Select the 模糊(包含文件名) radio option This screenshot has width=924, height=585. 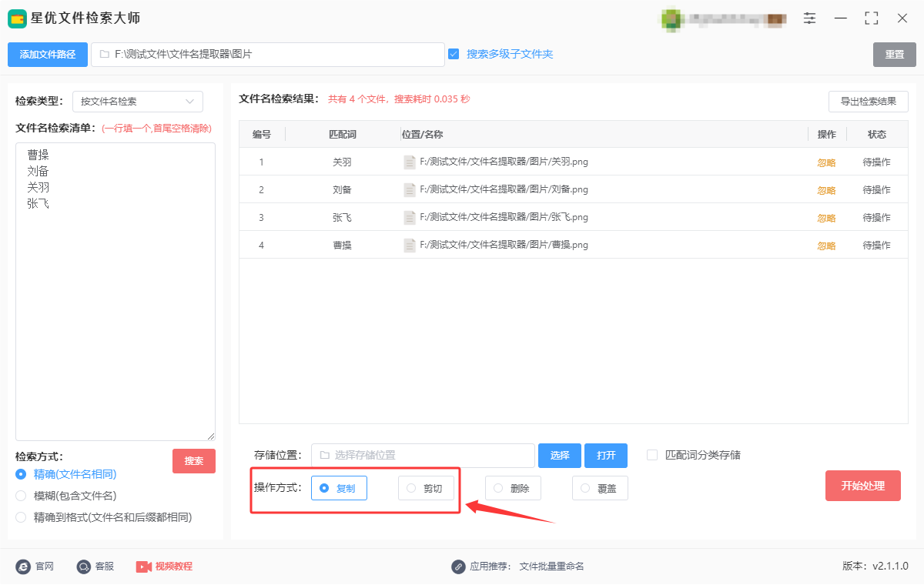[x=21, y=496]
